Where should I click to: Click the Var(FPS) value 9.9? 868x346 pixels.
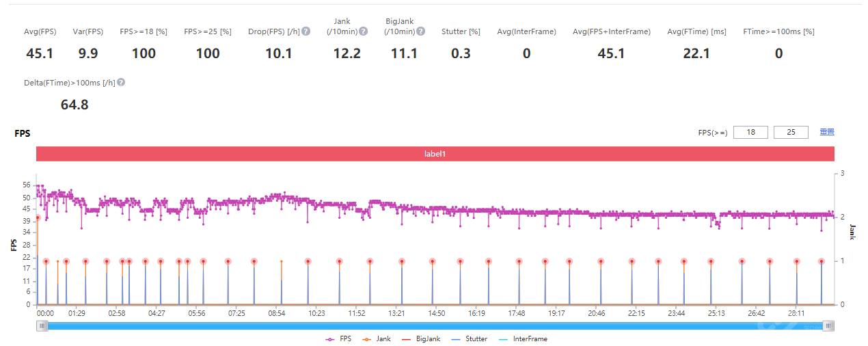point(88,53)
